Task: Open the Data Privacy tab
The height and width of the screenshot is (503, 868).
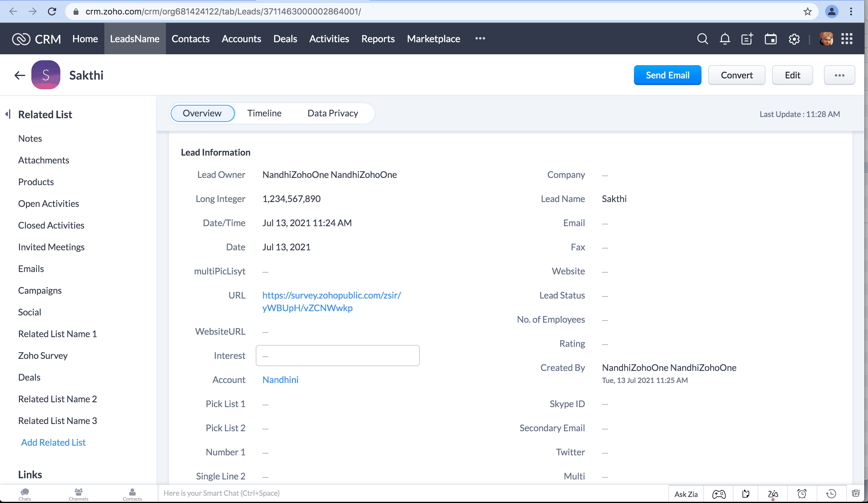Action: point(332,113)
